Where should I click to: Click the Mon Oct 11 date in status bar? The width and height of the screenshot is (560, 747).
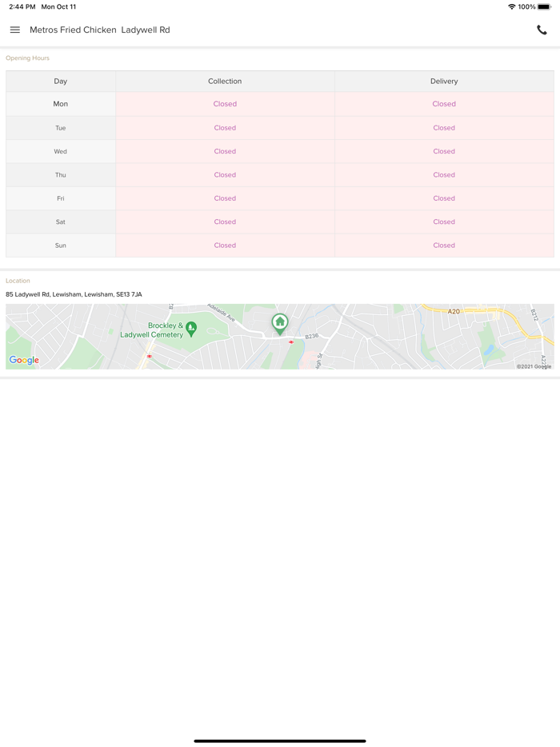pos(58,6)
